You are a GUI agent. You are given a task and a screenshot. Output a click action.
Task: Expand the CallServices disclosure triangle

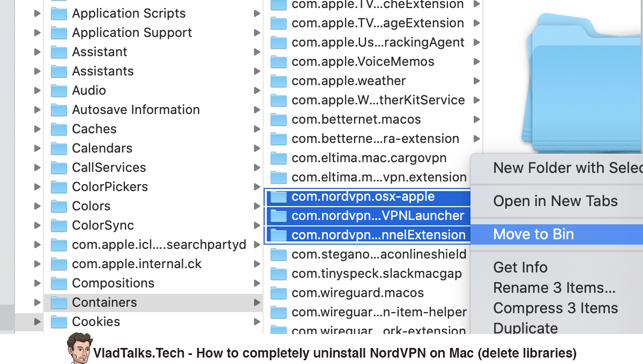(37, 168)
